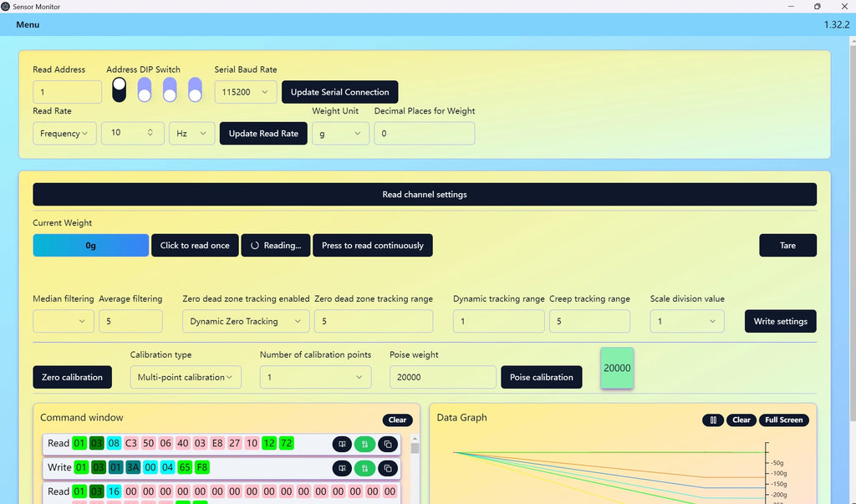Open the Weight Unit dropdown
Image resolution: width=856 pixels, height=504 pixels.
click(x=340, y=133)
